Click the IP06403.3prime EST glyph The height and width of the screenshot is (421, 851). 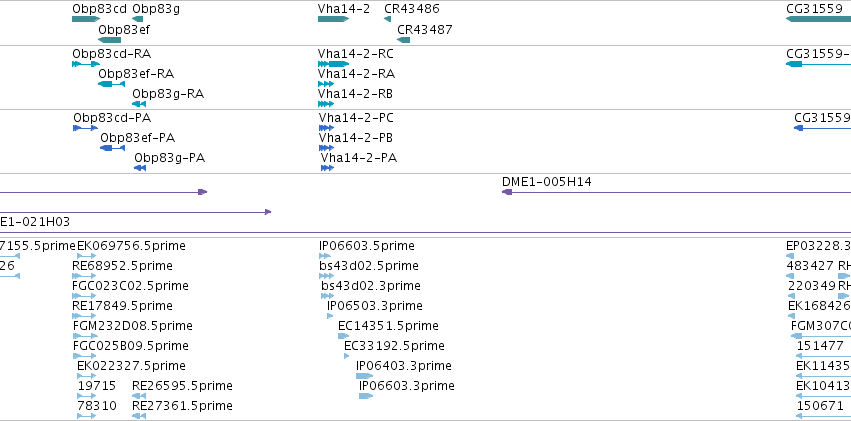364,376
